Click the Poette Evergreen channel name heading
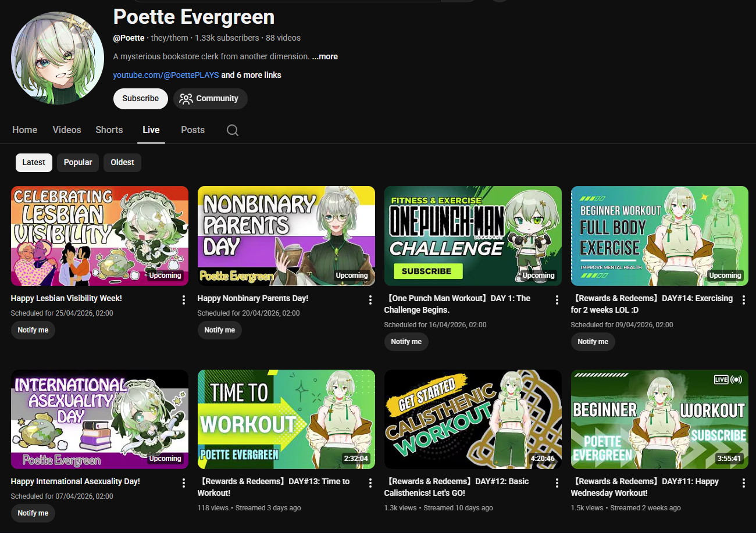This screenshot has height=533, width=756. coord(194,16)
